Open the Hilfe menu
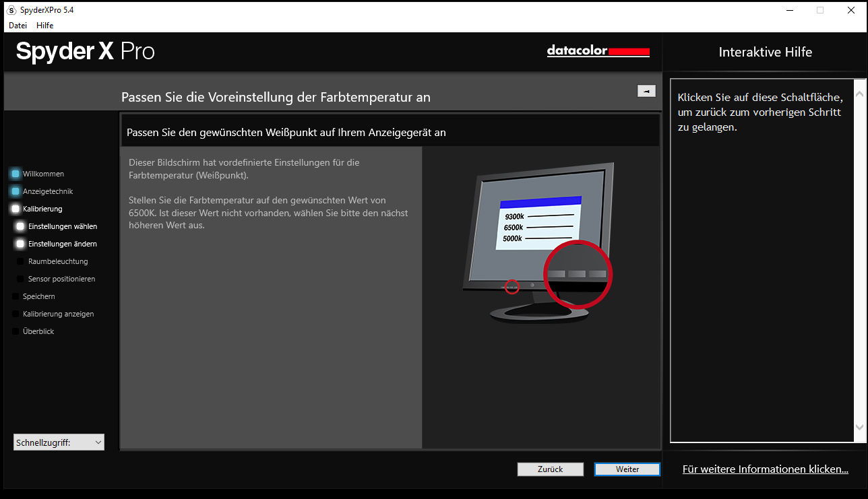 44,25
